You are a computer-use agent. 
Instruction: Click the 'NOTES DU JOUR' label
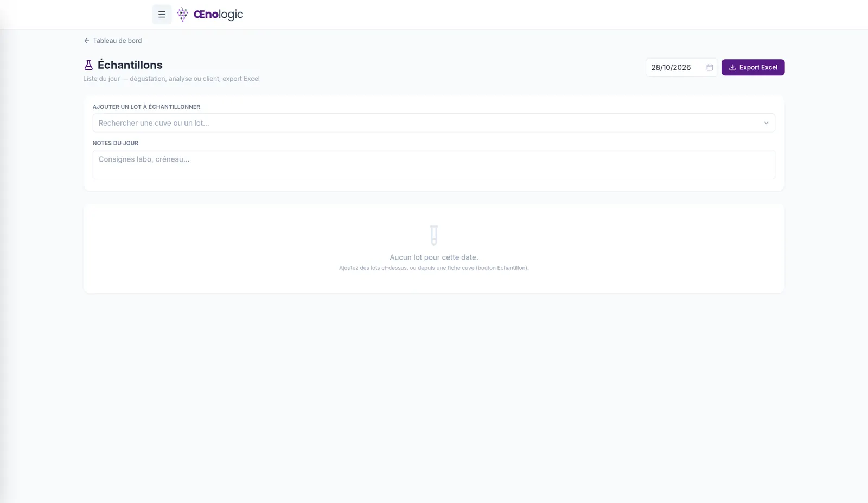(x=116, y=143)
